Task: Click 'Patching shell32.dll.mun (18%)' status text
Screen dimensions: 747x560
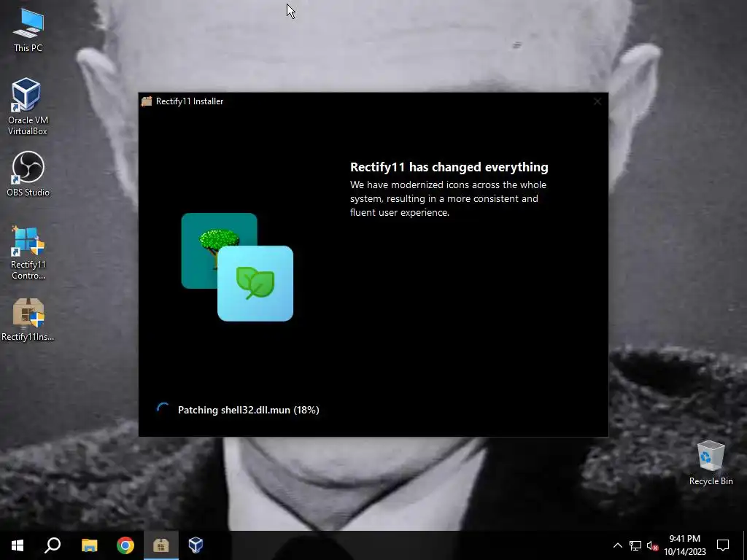Action: 249,410
